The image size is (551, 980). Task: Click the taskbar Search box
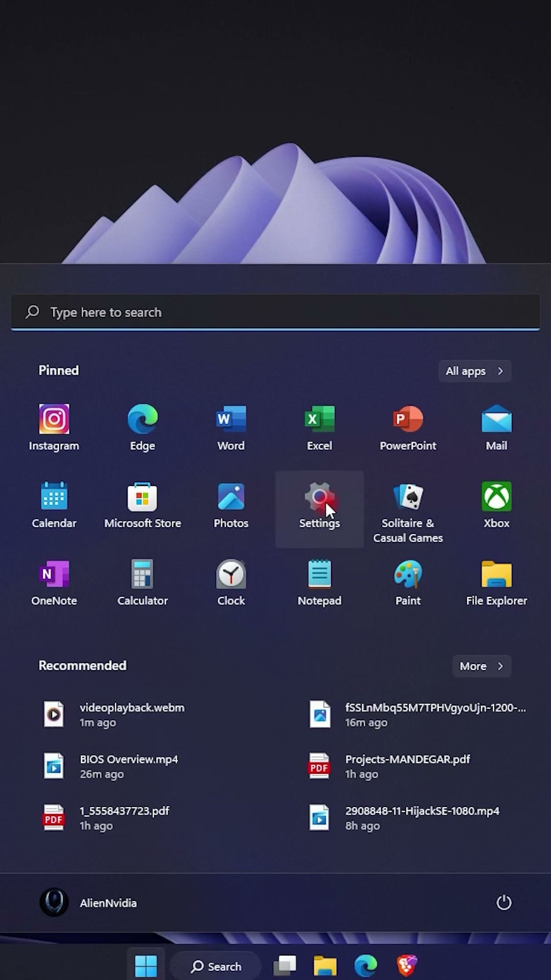(216, 966)
